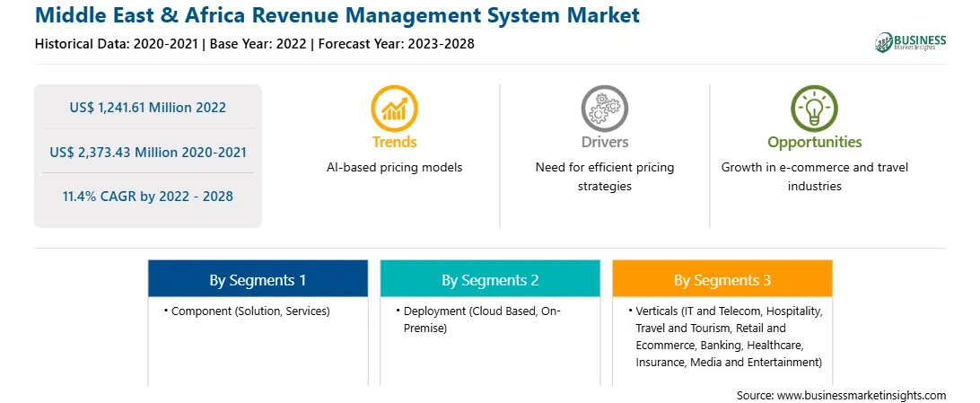Click the Middle East & Africa market title
The width and height of the screenshot is (980, 403).
point(337,15)
